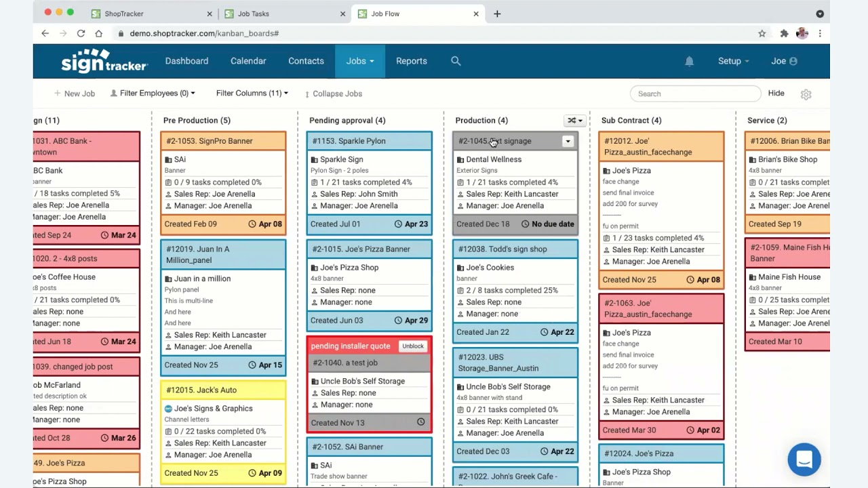Click the browser back arrow

click(45, 33)
